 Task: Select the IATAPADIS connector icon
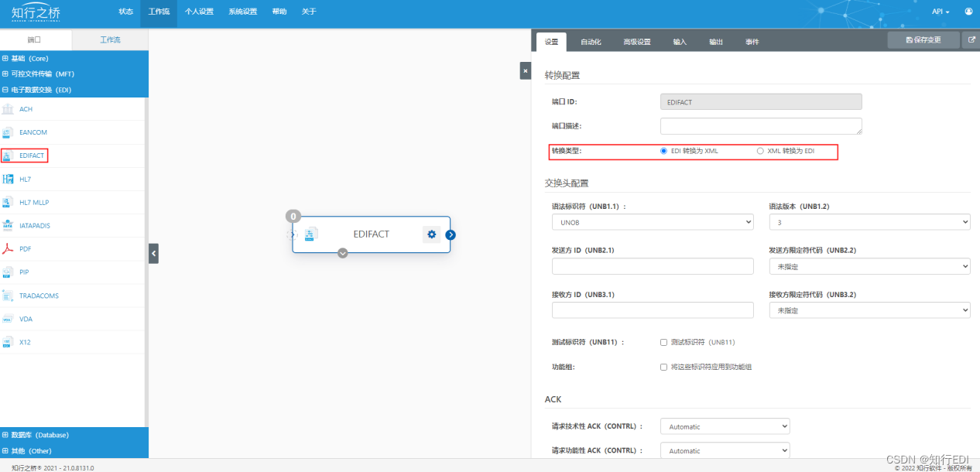tap(8, 225)
